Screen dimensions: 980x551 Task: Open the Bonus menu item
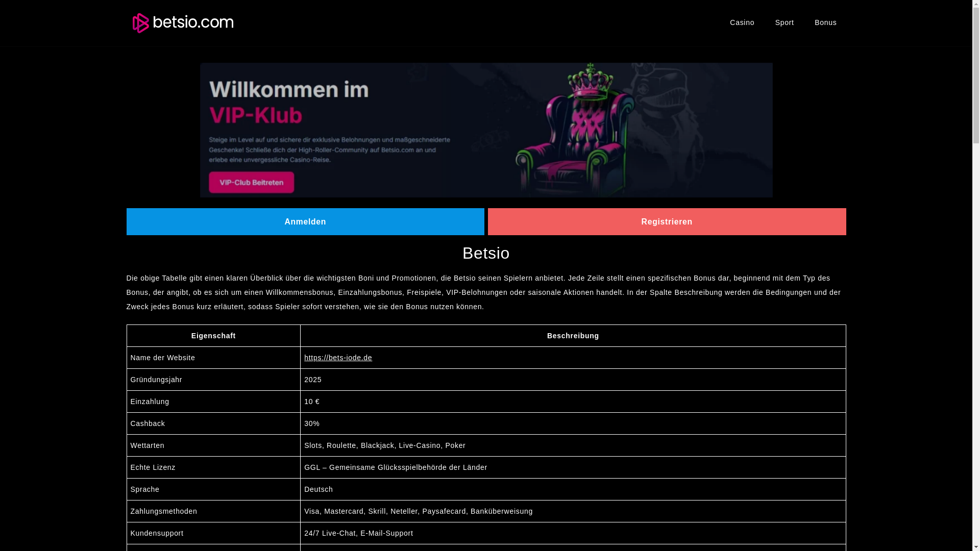[x=825, y=22]
